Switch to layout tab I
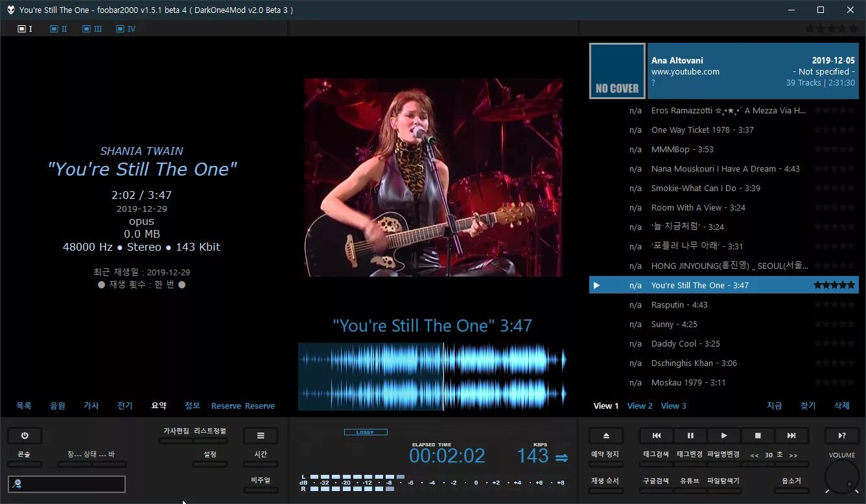The image size is (866, 504). pyautogui.click(x=25, y=29)
